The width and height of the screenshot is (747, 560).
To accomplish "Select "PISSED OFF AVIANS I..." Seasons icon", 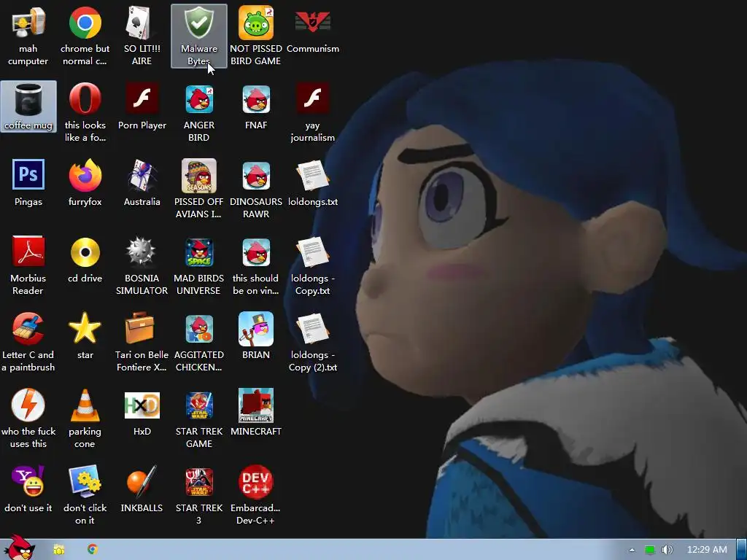I will coord(198,189).
